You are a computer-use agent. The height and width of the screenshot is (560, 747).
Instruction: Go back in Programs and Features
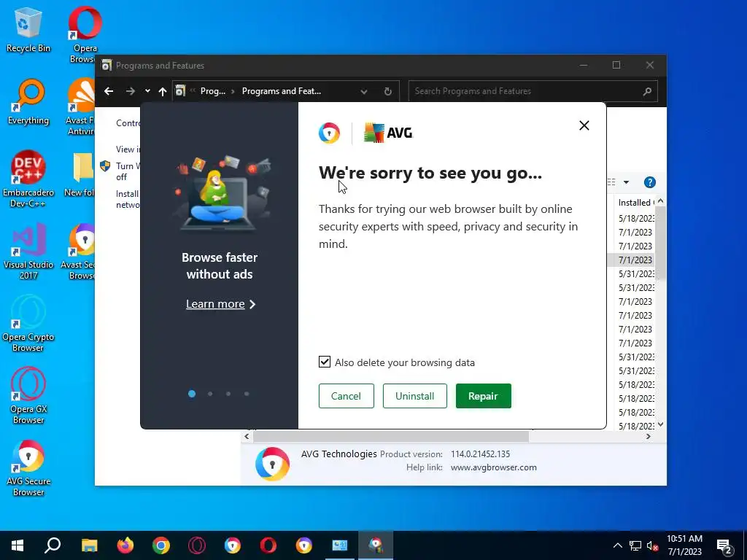click(109, 91)
